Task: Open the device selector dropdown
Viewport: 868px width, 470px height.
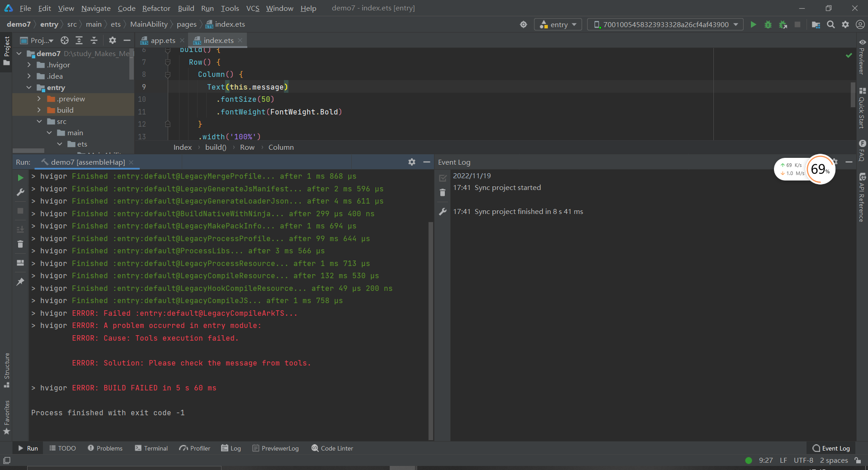Action: click(x=665, y=24)
